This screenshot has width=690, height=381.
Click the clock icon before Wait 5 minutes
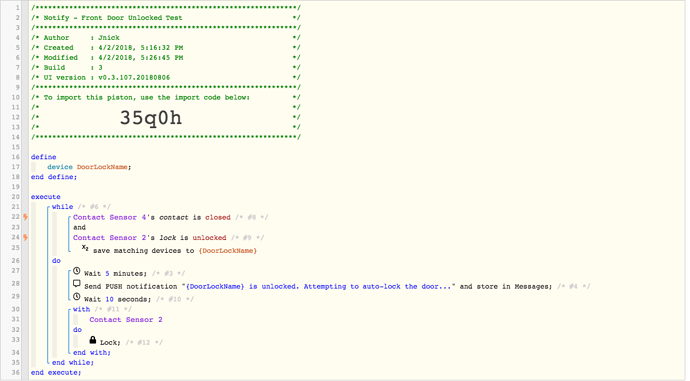pyautogui.click(x=77, y=271)
